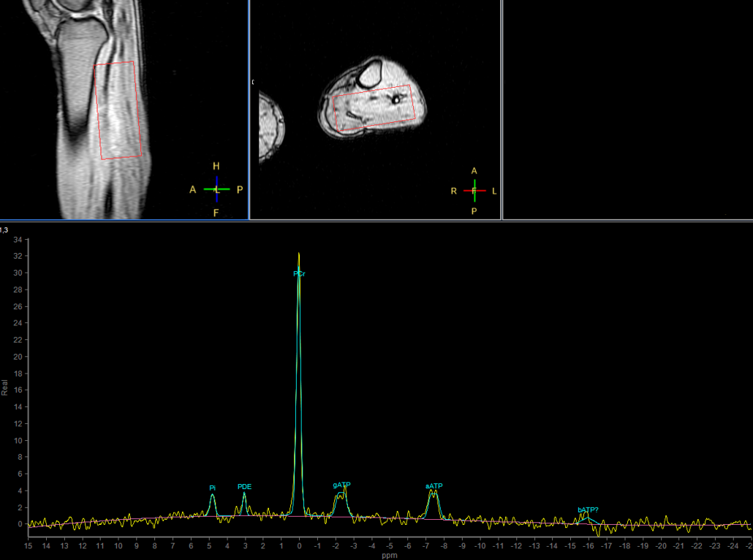The height and width of the screenshot is (560, 753).
Task: Click the 32 tick on the y-axis
Action: pyautogui.click(x=18, y=256)
